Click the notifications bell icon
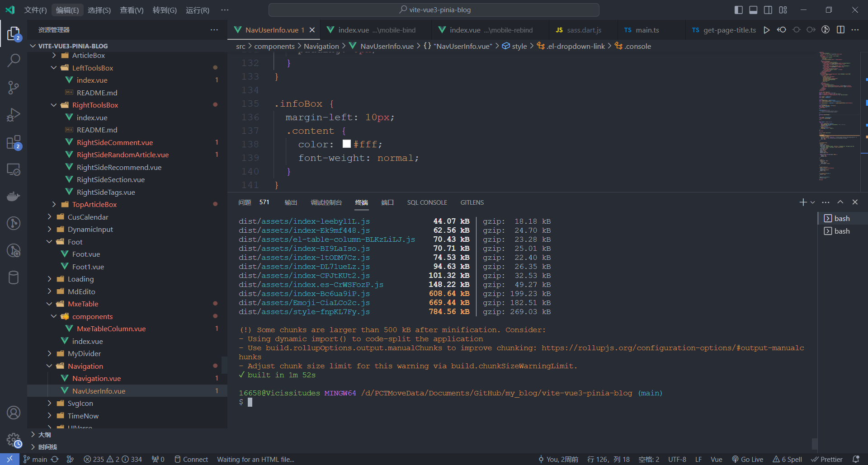 pyautogui.click(x=856, y=459)
